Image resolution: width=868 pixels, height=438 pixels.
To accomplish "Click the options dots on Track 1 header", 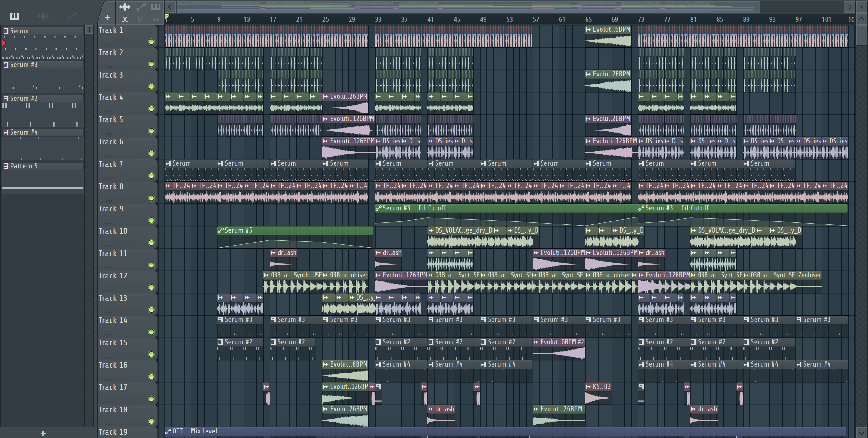I will tap(109, 44).
